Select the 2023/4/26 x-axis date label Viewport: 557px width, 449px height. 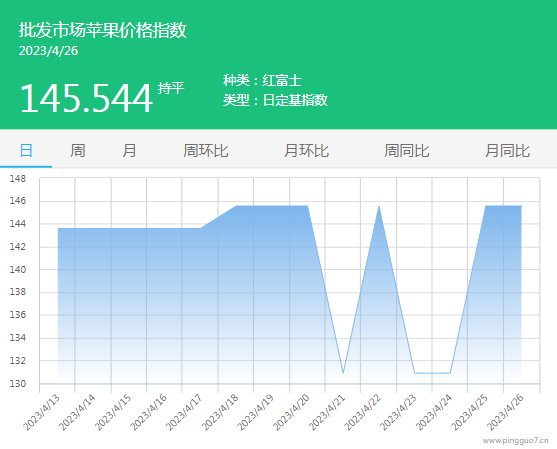505,412
